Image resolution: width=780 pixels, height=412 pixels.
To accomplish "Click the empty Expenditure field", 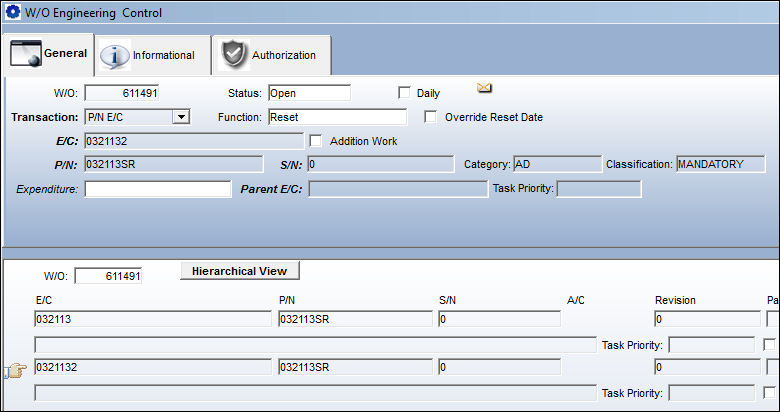I will tap(158, 189).
